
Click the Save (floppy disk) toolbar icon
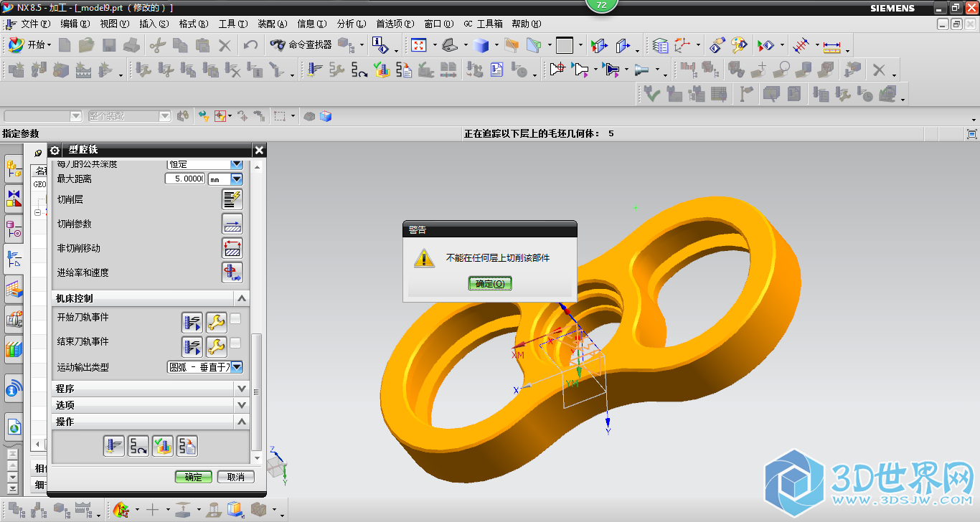[109, 45]
